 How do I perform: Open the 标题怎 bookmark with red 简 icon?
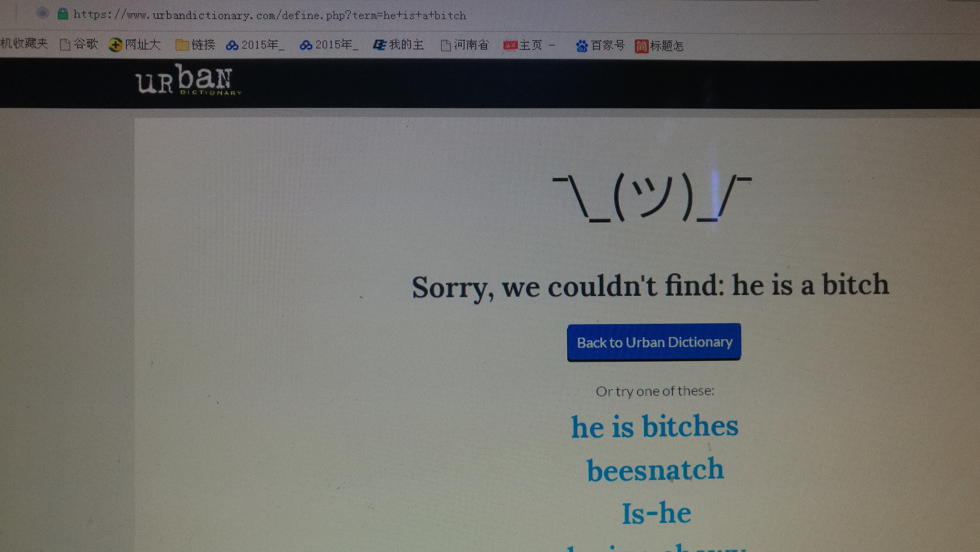(659, 46)
